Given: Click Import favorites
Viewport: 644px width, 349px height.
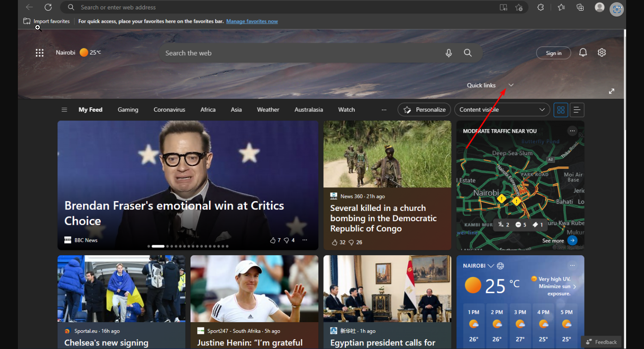Looking at the screenshot, I should (47, 21).
